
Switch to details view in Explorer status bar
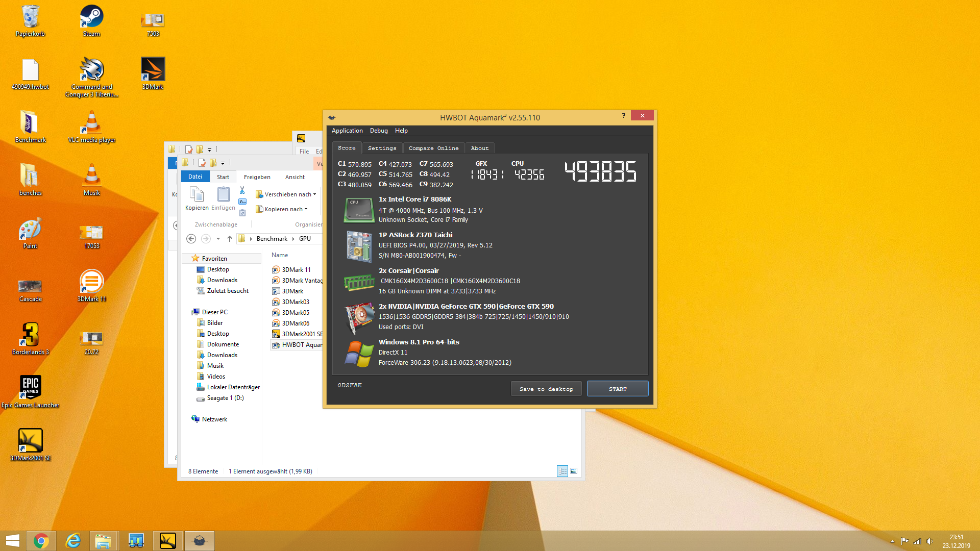tap(562, 471)
